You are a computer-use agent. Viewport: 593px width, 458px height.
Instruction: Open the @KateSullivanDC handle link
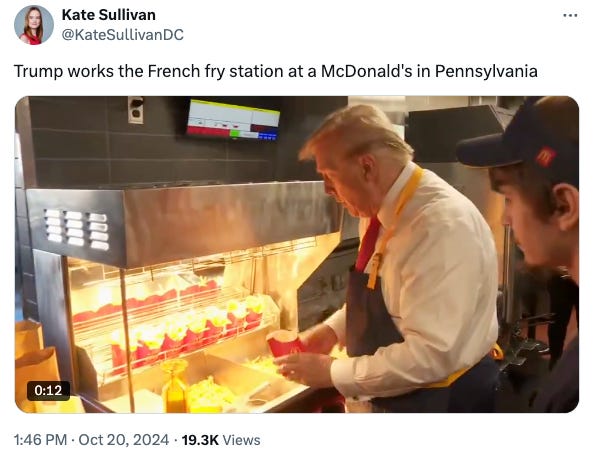pos(123,35)
